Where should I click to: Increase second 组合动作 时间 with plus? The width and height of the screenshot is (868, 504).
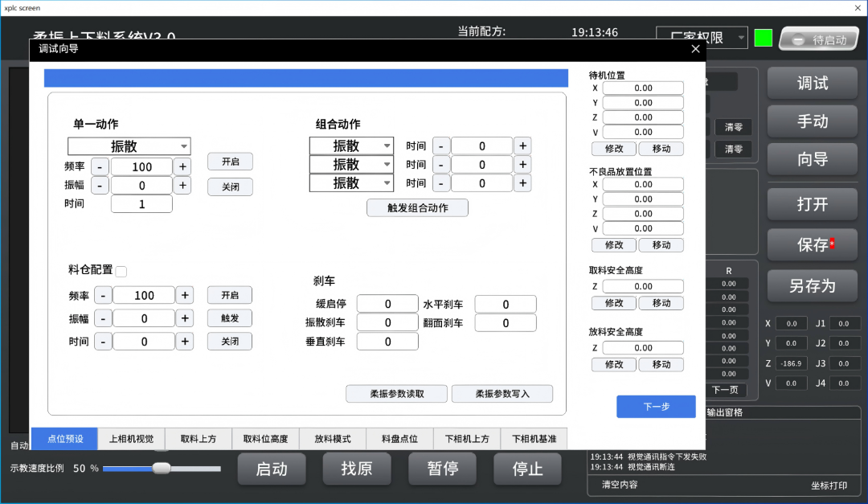[522, 165]
